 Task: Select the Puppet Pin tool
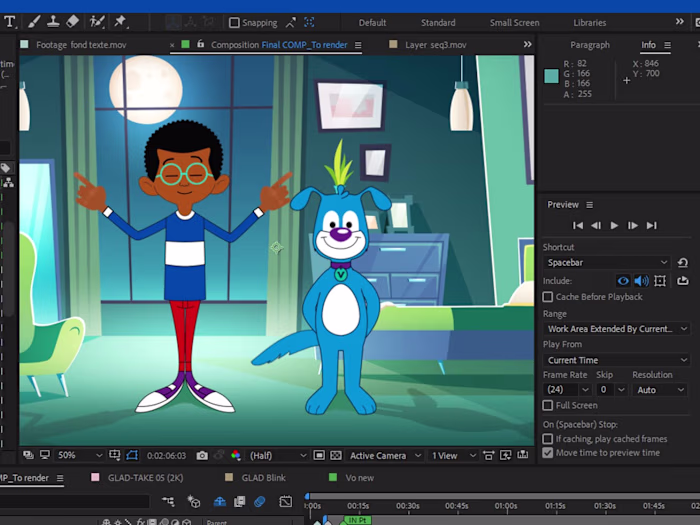(x=121, y=22)
